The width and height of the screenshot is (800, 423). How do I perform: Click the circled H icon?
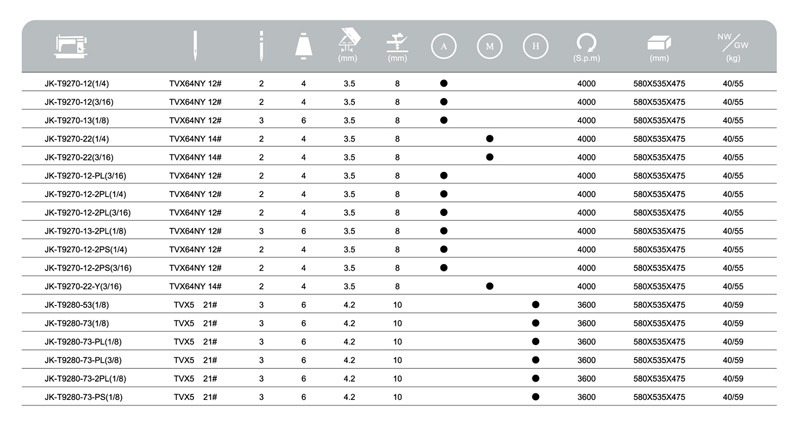pyautogui.click(x=536, y=45)
